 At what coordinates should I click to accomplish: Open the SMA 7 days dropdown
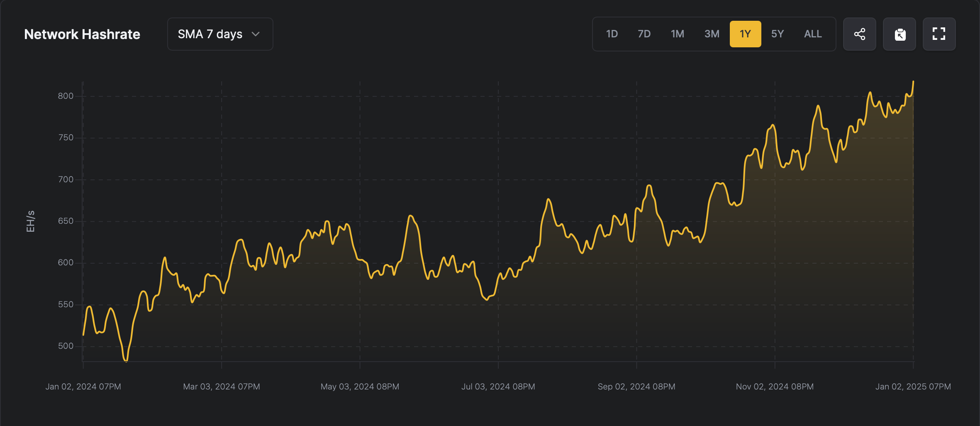click(x=220, y=34)
